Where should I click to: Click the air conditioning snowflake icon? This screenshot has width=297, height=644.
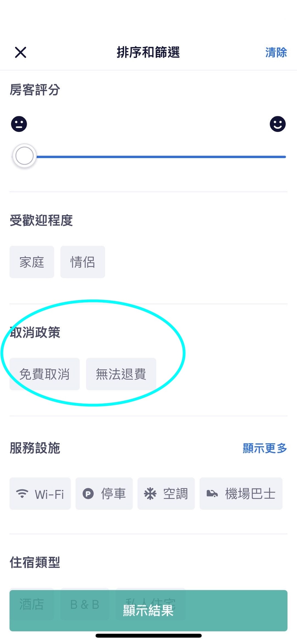tap(150, 494)
